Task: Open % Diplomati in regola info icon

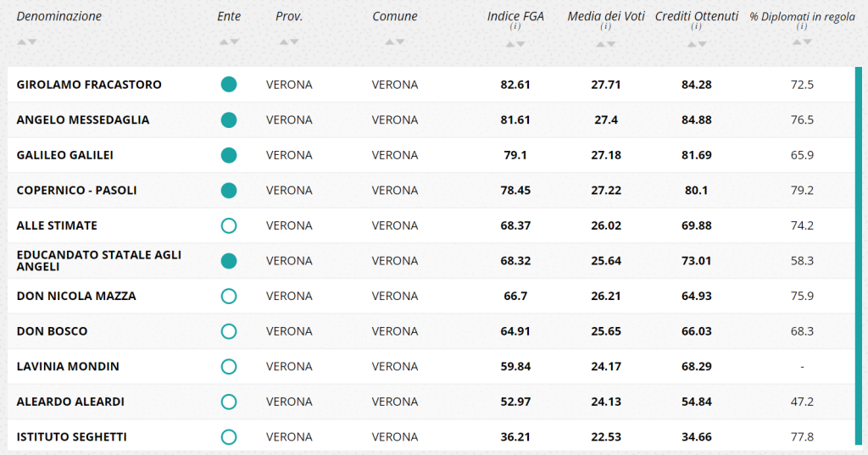Action: 802,26
